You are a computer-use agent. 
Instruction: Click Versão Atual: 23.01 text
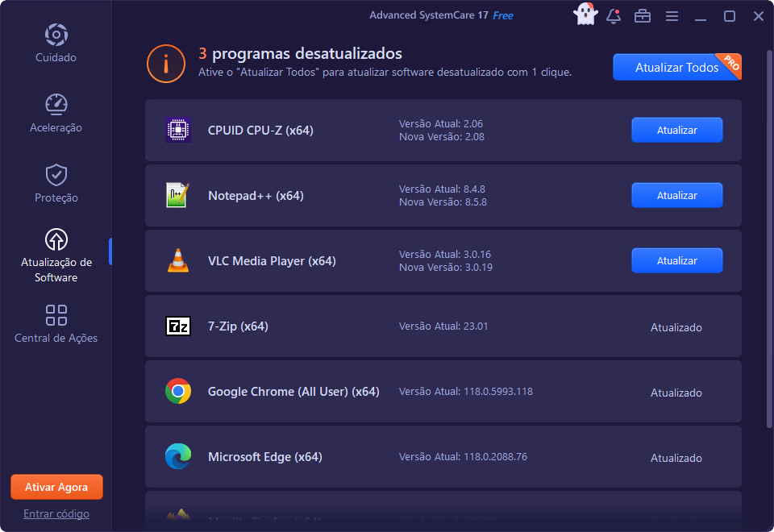pyautogui.click(x=443, y=326)
